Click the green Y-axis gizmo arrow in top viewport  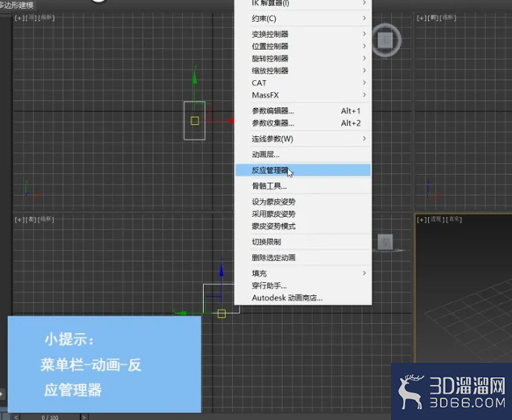click(x=194, y=78)
